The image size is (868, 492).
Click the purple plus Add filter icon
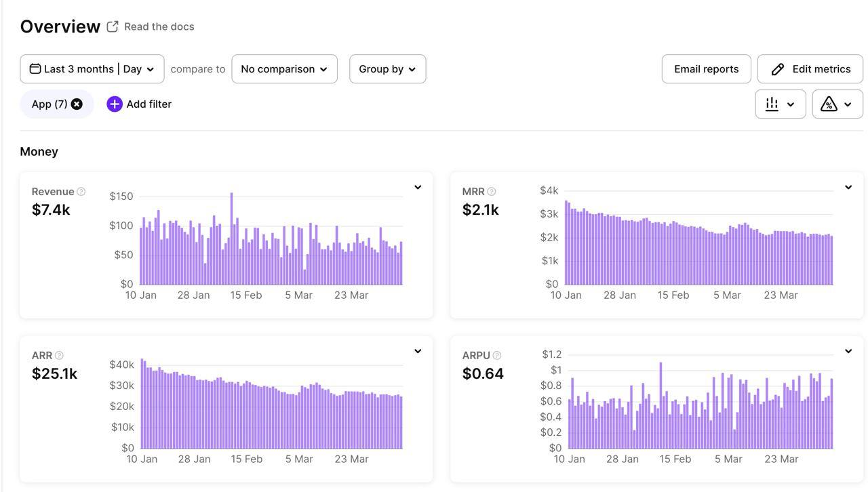(115, 104)
